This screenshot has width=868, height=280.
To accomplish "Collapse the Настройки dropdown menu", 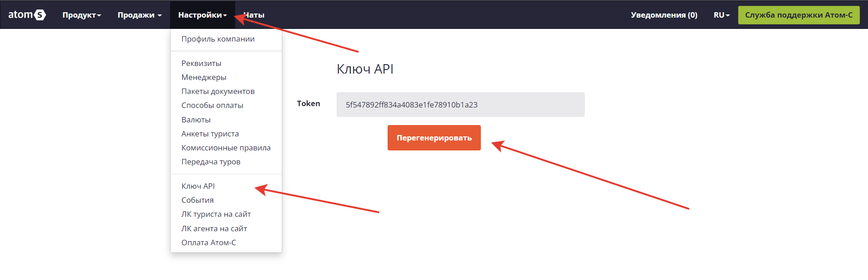I will coord(202,15).
